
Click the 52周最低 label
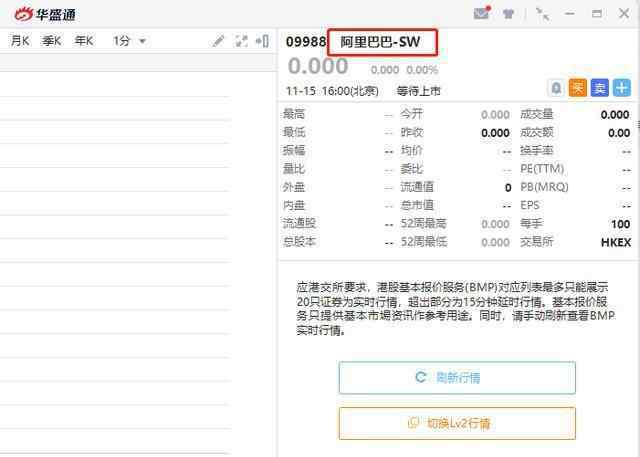(x=424, y=242)
